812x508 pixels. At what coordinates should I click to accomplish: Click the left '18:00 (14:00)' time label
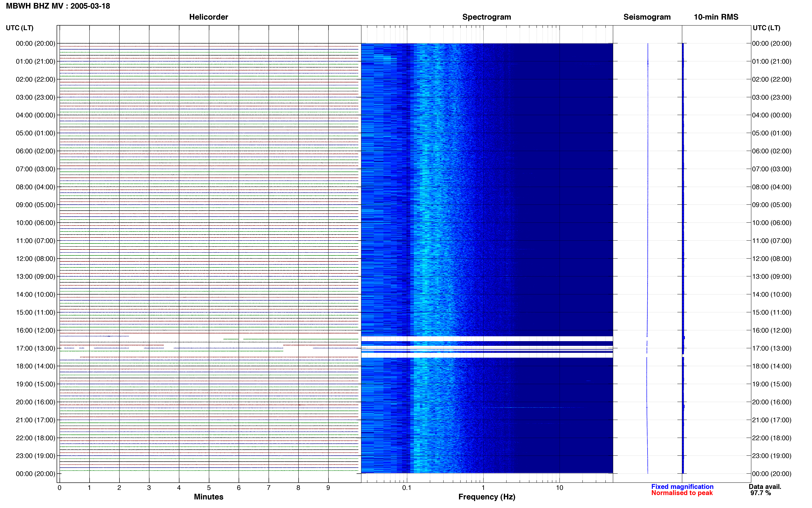(36, 366)
